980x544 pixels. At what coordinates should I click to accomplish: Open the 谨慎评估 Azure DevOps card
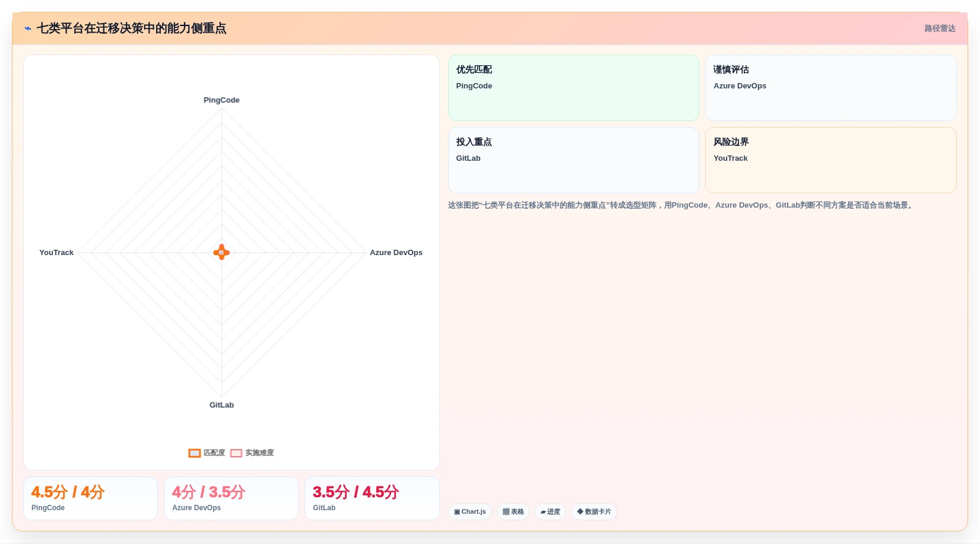[x=830, y=88]
